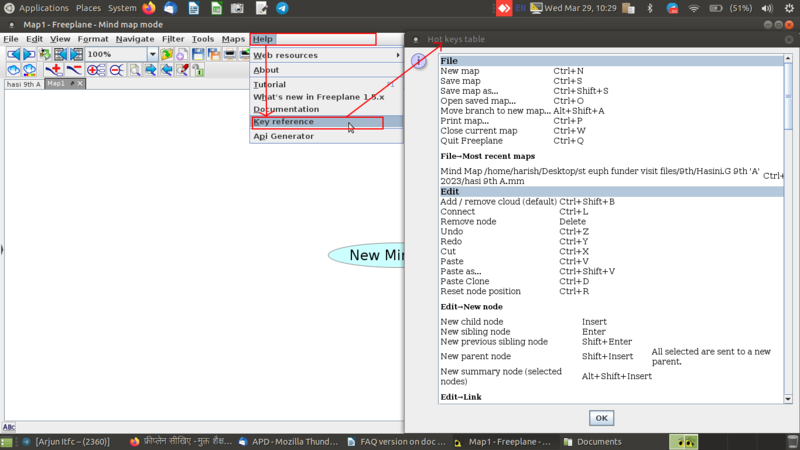Click scrollbar down arrow in Hot keys table
800x450 pixels.
click(788, 399)
